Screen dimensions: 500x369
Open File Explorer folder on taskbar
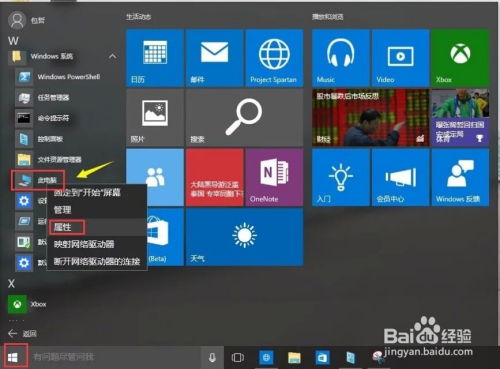click(294, 357)
